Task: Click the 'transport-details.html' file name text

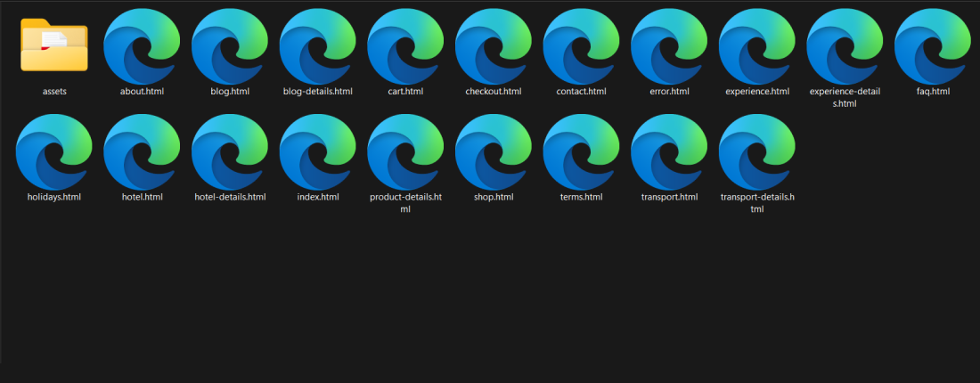Action: tap(757, 203)
